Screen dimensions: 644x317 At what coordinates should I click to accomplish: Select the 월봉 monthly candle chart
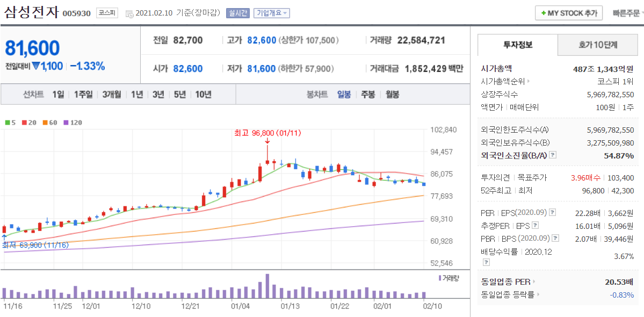click(392, 95)
